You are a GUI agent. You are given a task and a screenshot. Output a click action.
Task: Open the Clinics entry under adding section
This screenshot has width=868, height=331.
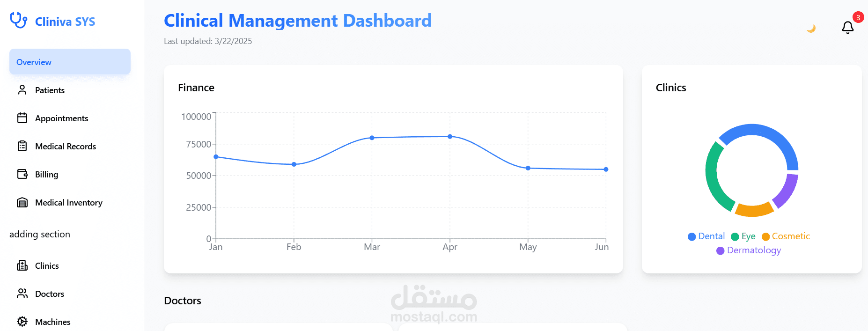coord(47,266)
